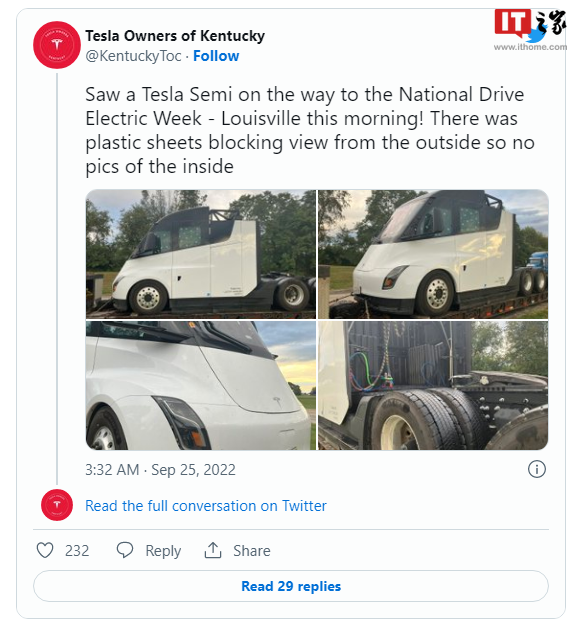Open the tweet info circle icon
The image size is (576, 626).
(536, 469)
